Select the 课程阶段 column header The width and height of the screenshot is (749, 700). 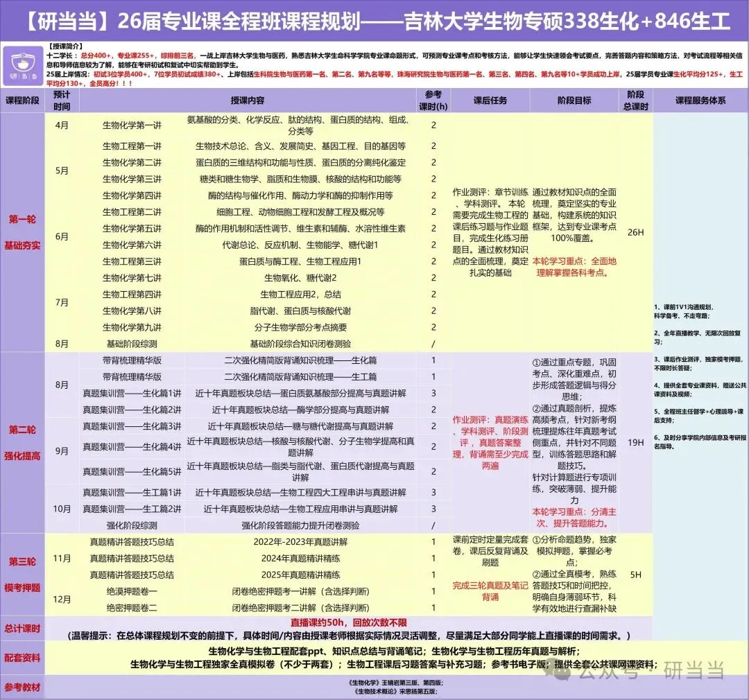tap(22, 100)
